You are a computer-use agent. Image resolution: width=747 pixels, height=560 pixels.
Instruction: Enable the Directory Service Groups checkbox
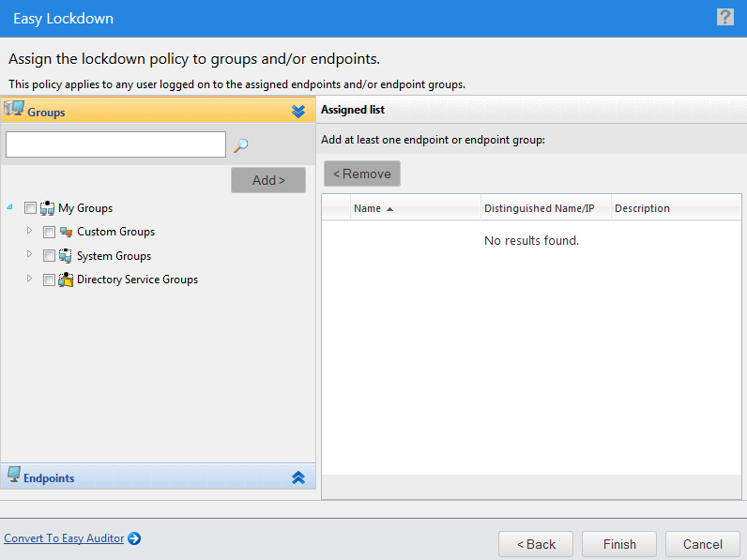coord(49,280)
